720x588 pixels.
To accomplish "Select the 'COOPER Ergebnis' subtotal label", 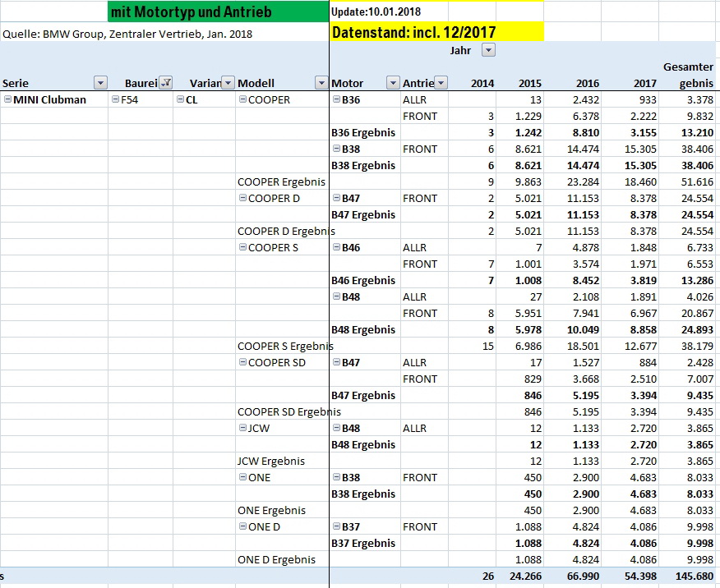I will [x=281, y=181].
